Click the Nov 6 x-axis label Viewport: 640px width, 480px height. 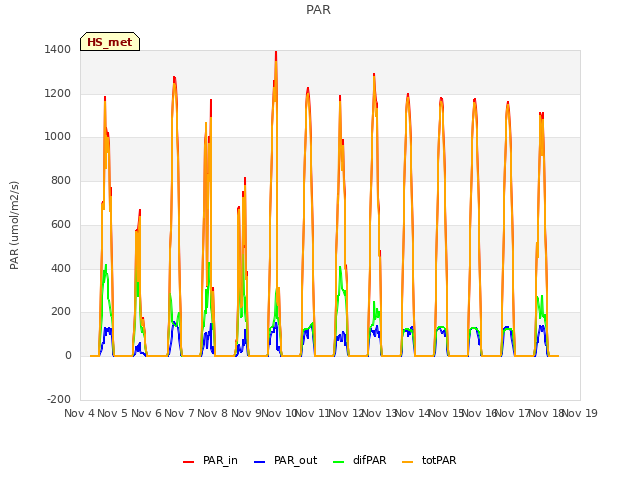pos(146,413)
